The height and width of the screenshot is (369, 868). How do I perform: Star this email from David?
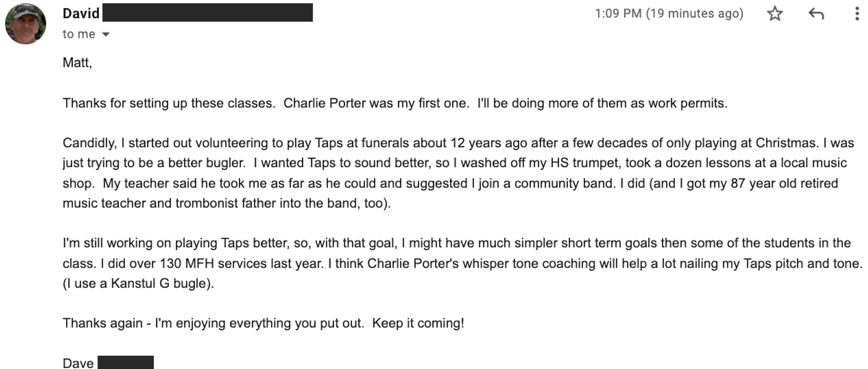tap(775, 14)
